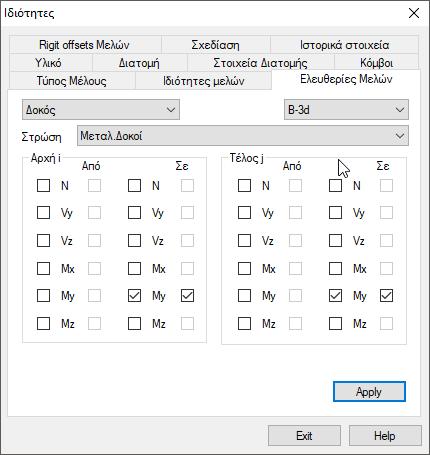Open Help for this dialog
Screen dimensions: 430x455
[385, 436]
